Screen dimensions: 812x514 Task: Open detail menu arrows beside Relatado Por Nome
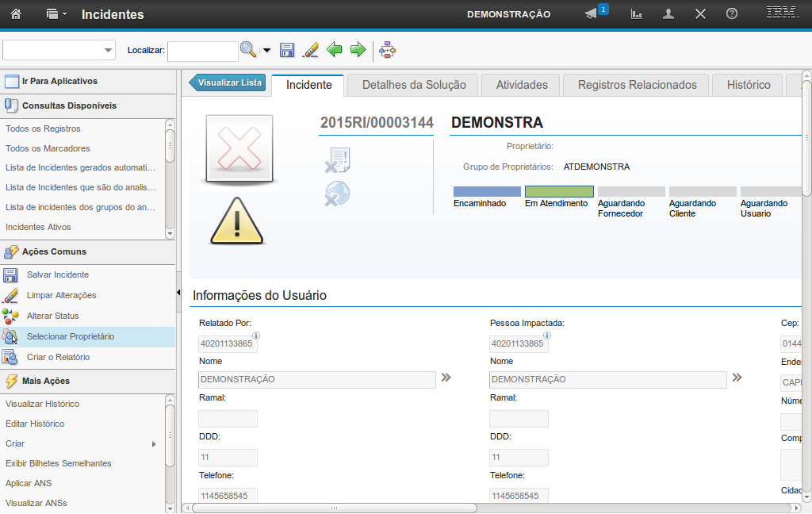[x=446, y=378]
